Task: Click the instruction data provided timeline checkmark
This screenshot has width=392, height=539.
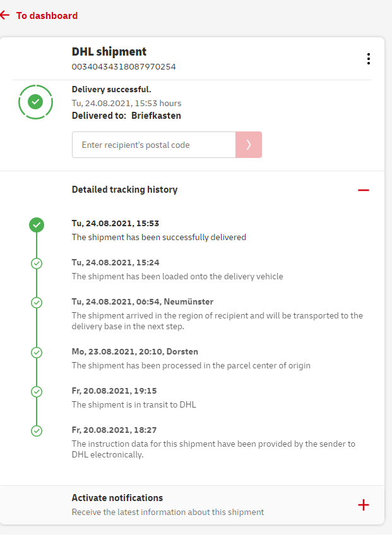Action: pos(37,430)
